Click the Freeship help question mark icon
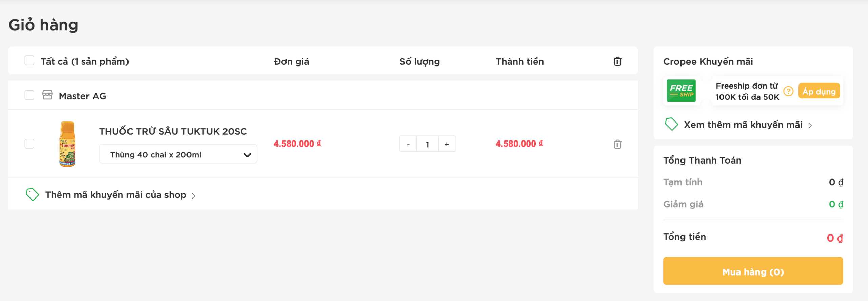The width and height of the screenshot is (868, 301). (788, 91)
